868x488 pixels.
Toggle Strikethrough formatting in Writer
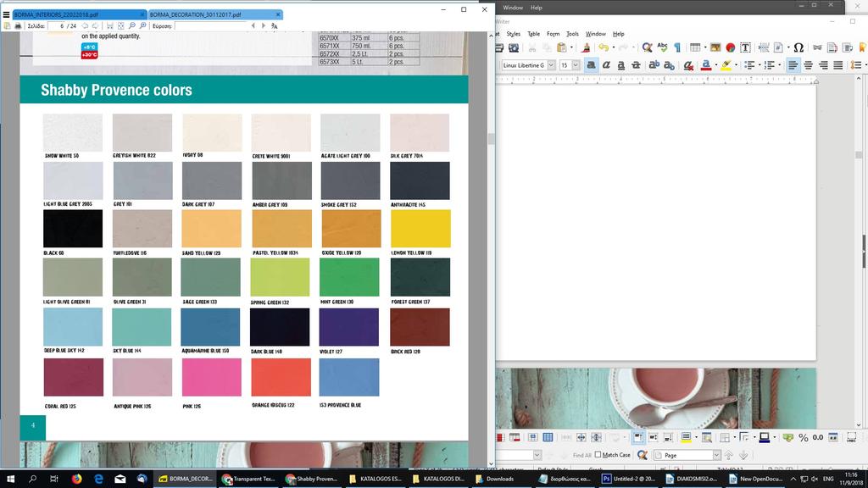[636, 65]
